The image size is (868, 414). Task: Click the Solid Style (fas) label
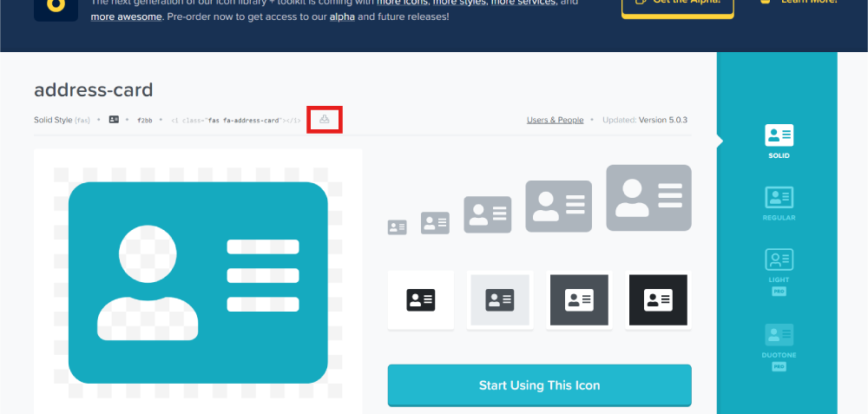pyautogui.click(x=62, y=120)
